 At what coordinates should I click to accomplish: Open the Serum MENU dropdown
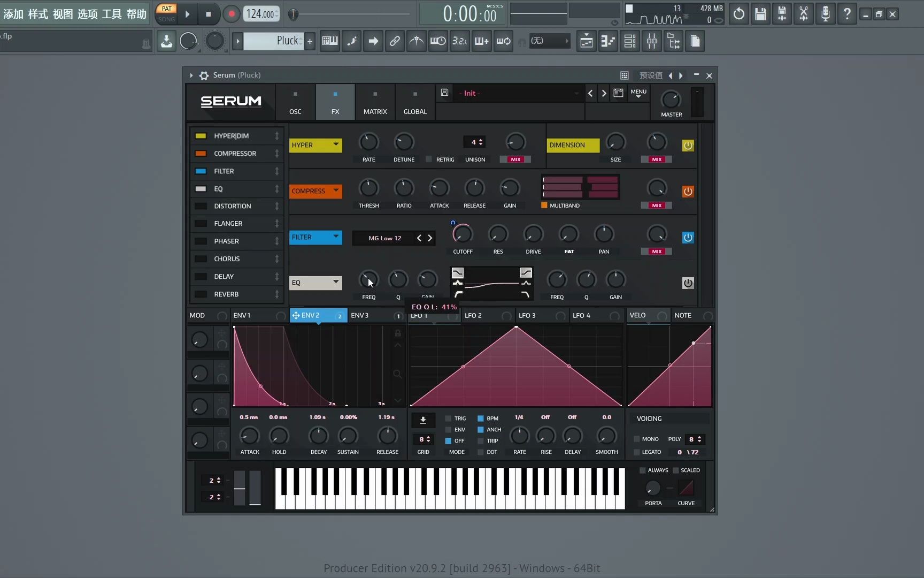(638, 93)
